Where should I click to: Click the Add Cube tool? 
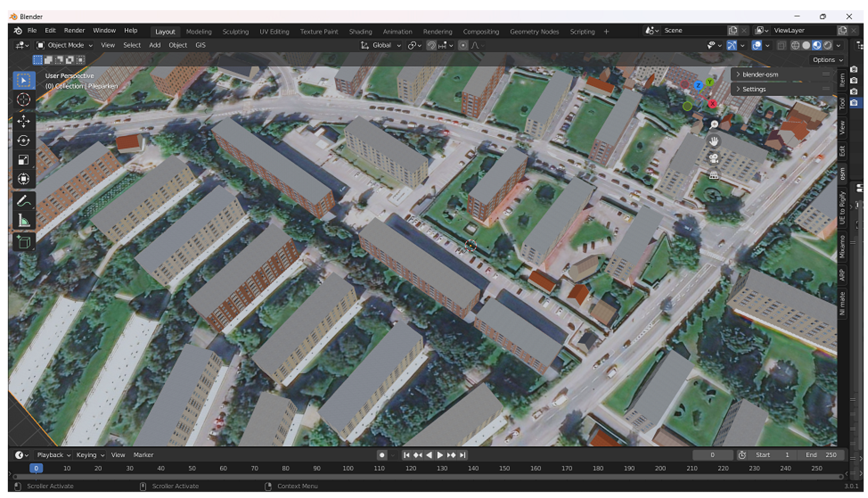click(24, 242)
